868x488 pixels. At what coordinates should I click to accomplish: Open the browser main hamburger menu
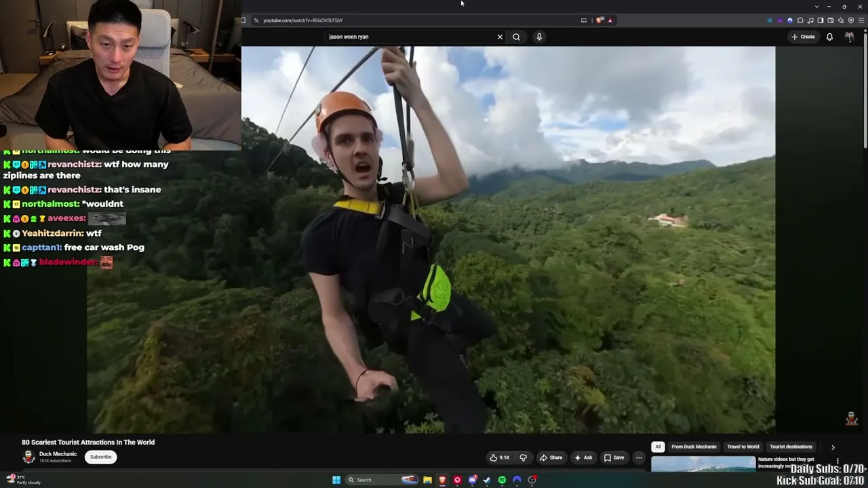pyautogui.click(x=861, y=20)
